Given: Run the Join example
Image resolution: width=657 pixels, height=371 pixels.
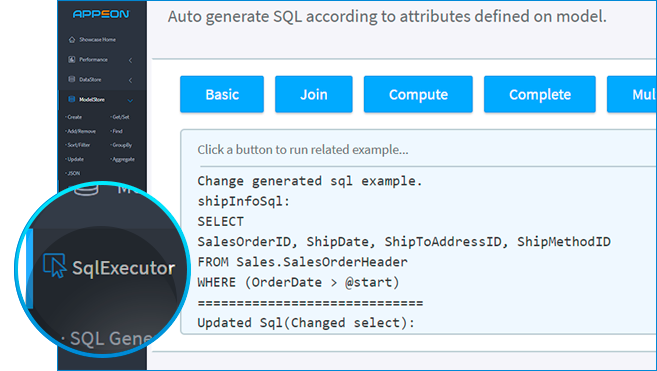Looking at the screenshot, I should click(314, 94).
